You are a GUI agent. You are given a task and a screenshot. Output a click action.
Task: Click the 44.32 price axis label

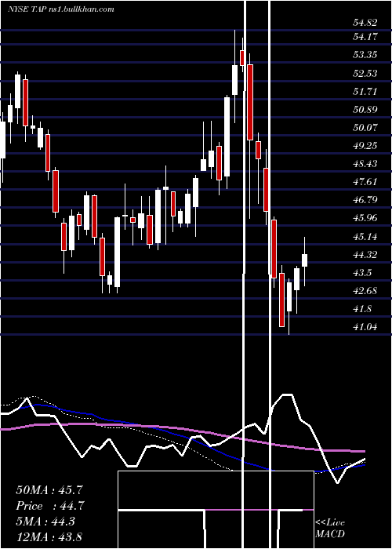[365, 255]
